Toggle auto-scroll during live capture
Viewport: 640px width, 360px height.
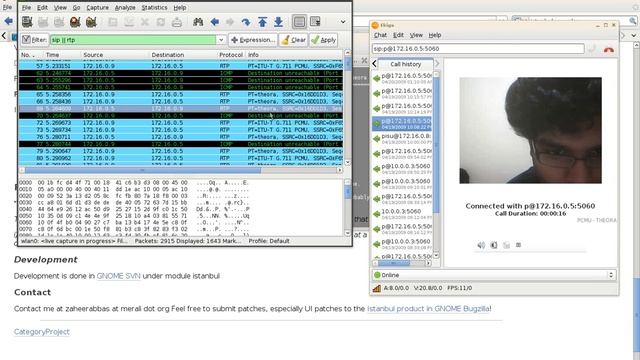(315, 22)
